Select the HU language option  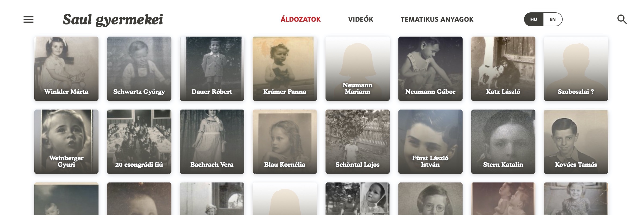click(534, 19)
